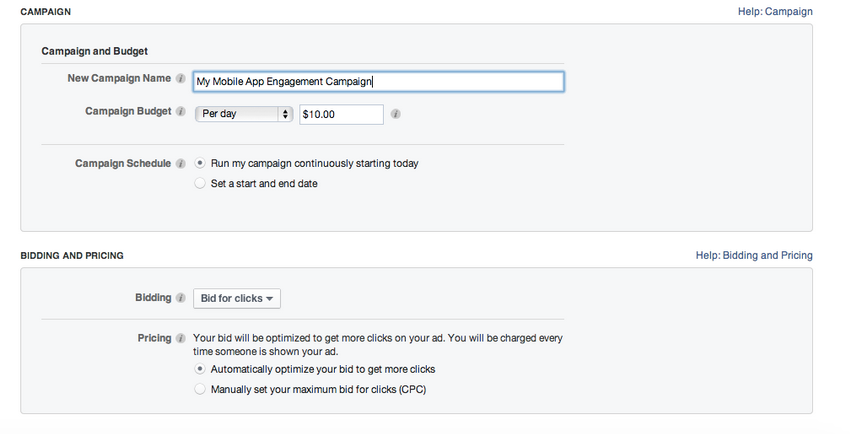Open the Per day budget dropdown
The width and height of the screenshot is (850, 434).
pos(243,114)
